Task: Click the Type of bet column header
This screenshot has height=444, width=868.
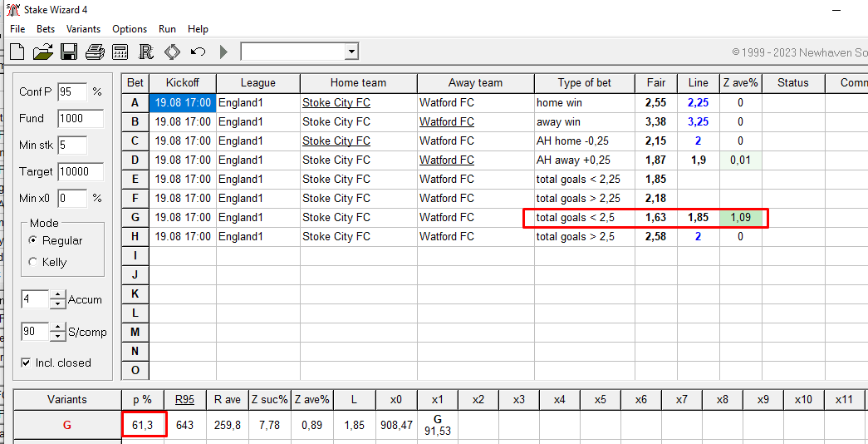Action: pos(585,83)
